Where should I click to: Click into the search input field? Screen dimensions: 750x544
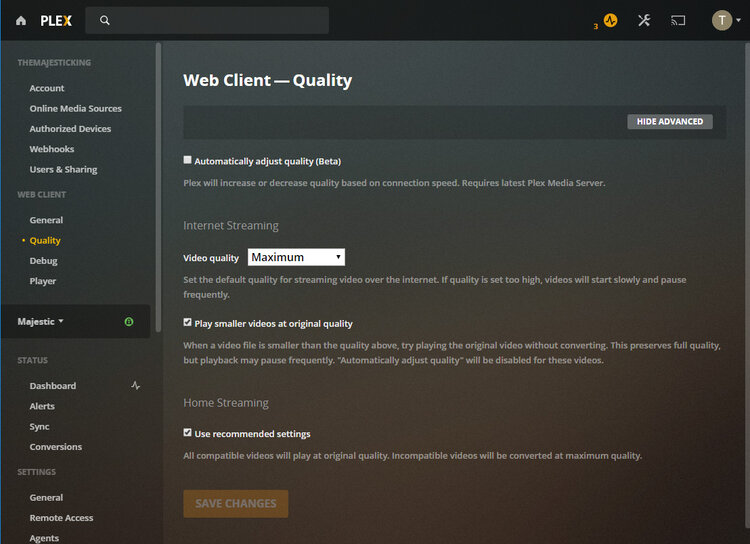207,20
